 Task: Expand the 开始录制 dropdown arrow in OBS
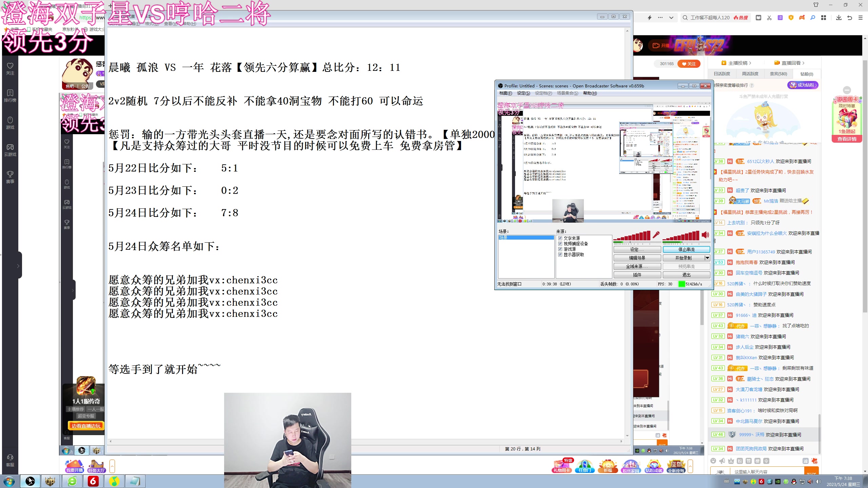point(707,258)
